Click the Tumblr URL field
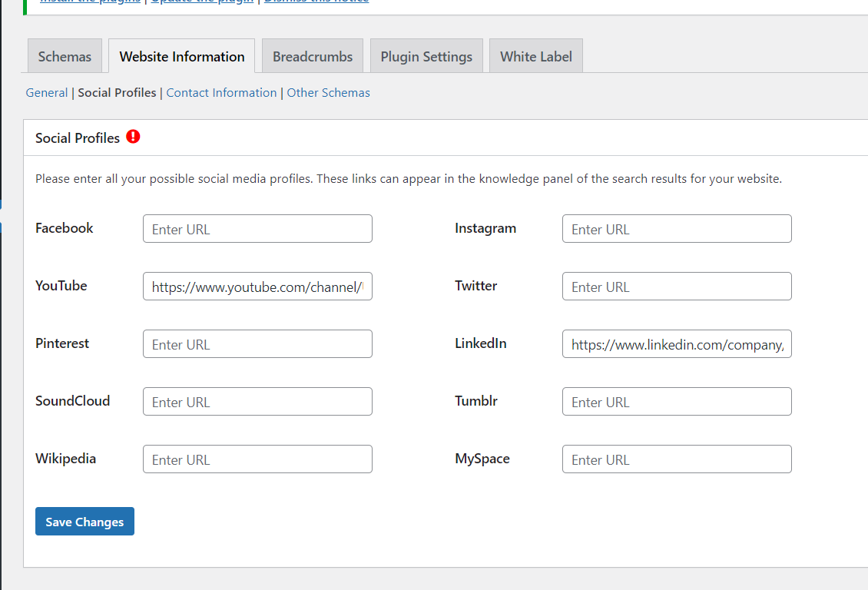 pos(677,401)
